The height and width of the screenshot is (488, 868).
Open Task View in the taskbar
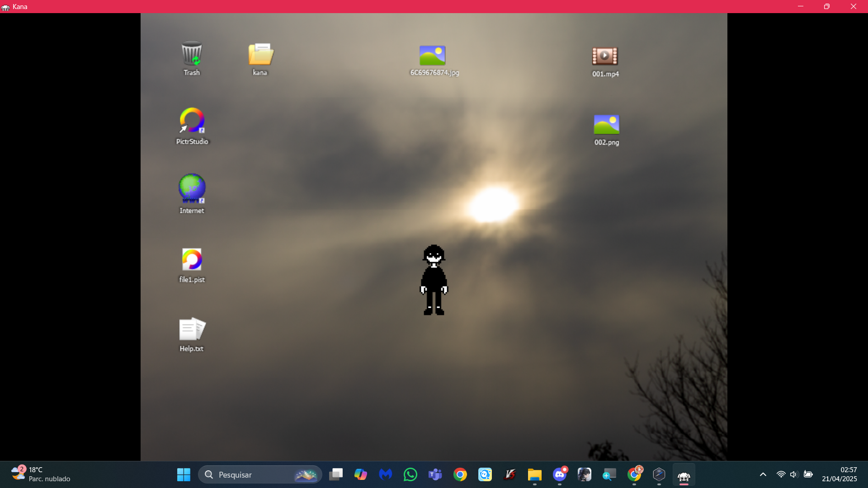[336, 474]
